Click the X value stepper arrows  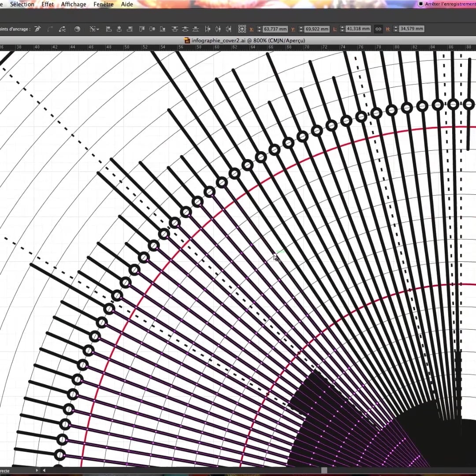pyautogui.click(x=259, y=29)
